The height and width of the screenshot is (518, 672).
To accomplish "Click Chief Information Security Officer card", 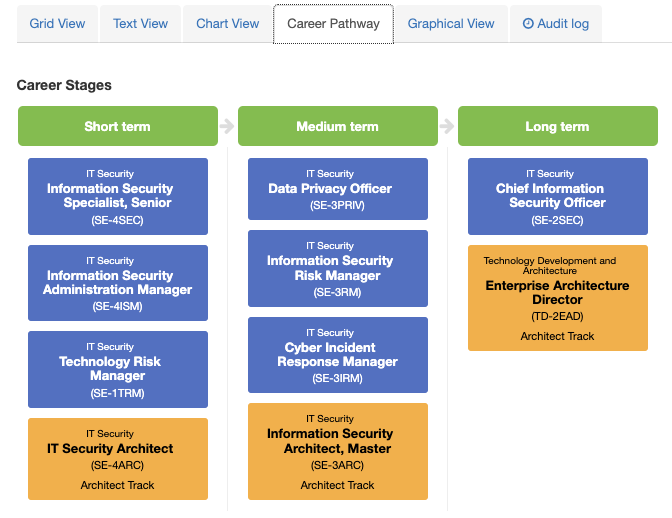I will click(557, 196).
